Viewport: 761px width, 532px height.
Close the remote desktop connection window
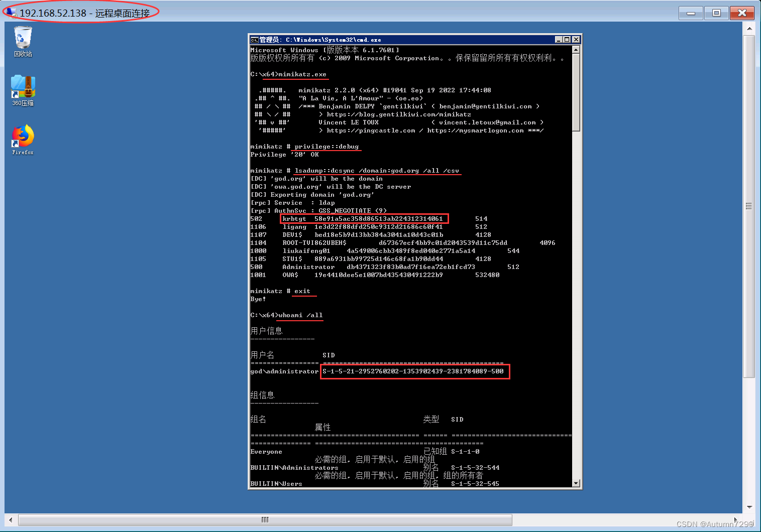click(742, 13)
